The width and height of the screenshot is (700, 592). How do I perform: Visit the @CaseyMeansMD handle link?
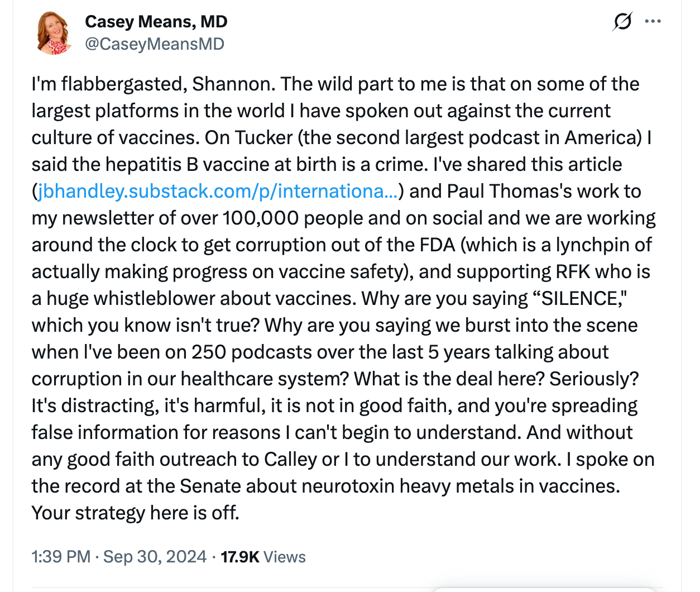click(x=154, y=44)
